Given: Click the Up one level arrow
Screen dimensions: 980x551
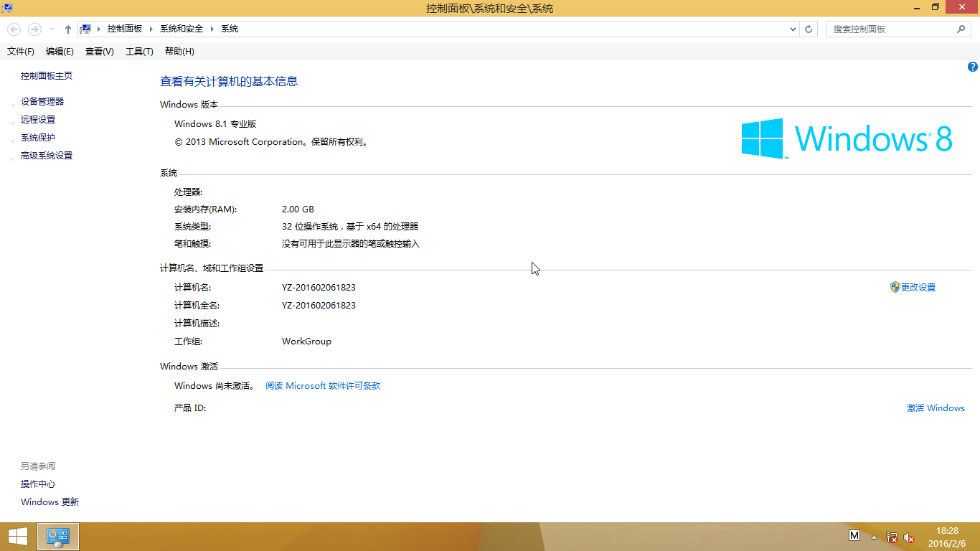Looking at the screenshot, I should 68,29.
